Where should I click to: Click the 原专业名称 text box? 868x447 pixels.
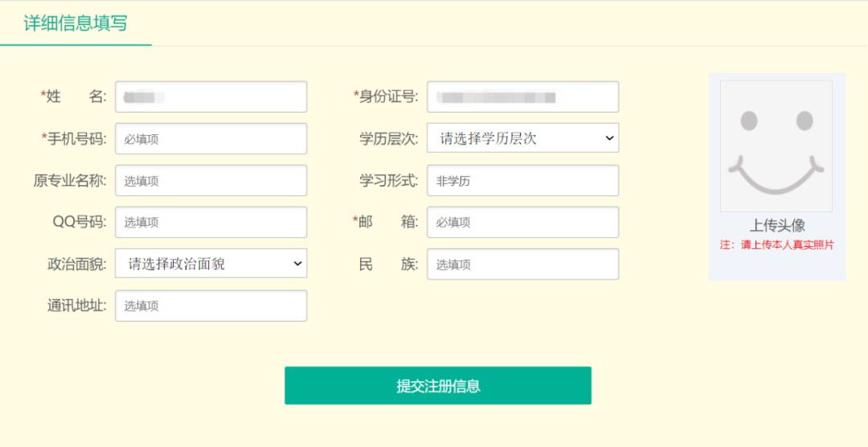pyautogui.click(x=211, y=181)
